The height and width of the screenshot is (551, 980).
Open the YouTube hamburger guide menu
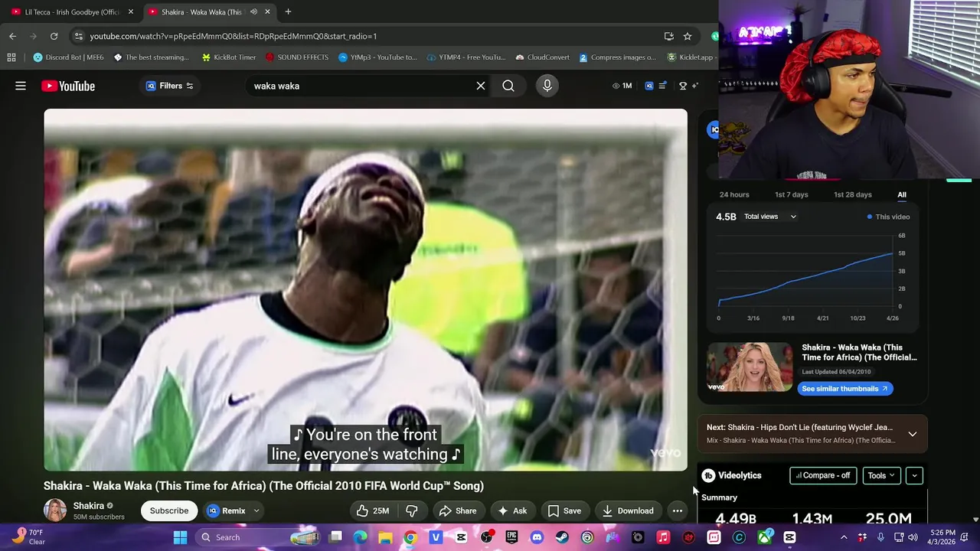point(21,86)
